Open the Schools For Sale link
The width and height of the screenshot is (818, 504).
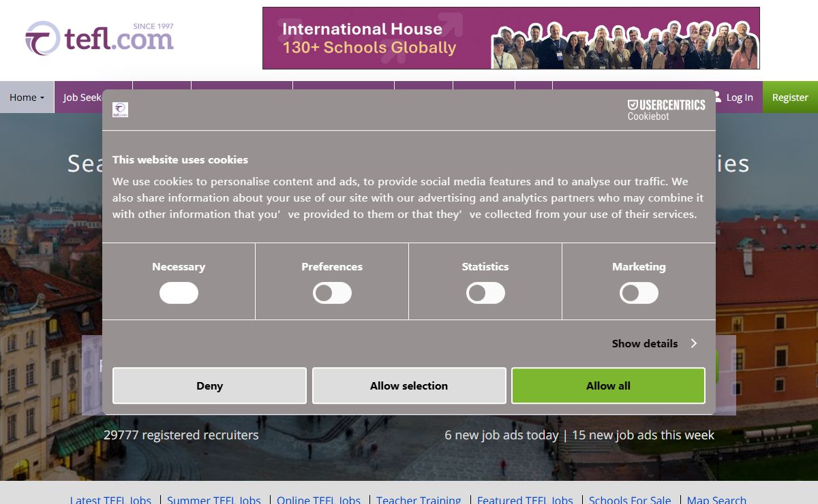(x=630, y=501)
